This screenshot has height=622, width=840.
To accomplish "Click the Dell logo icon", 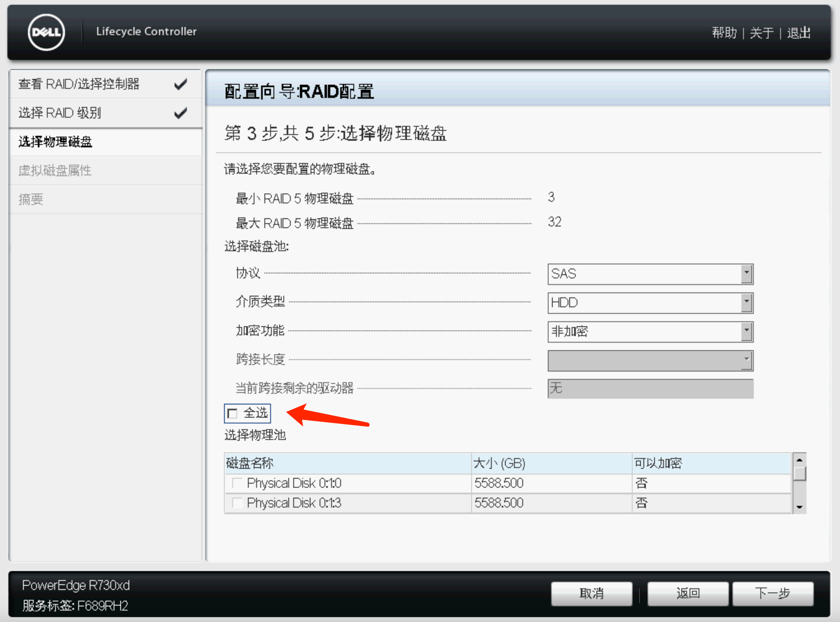I will pyautogui.click(x=46, y=32).
